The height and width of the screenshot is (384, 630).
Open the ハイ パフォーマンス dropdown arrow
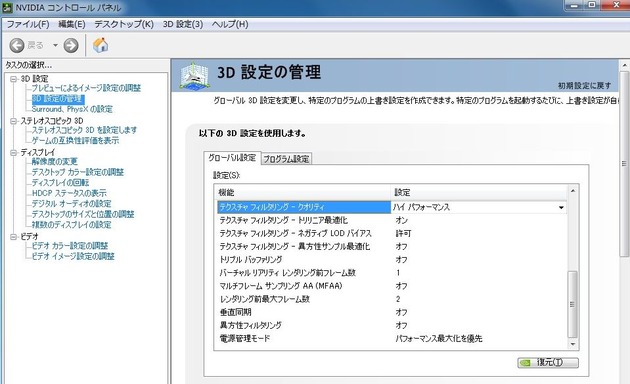(561, 208)
